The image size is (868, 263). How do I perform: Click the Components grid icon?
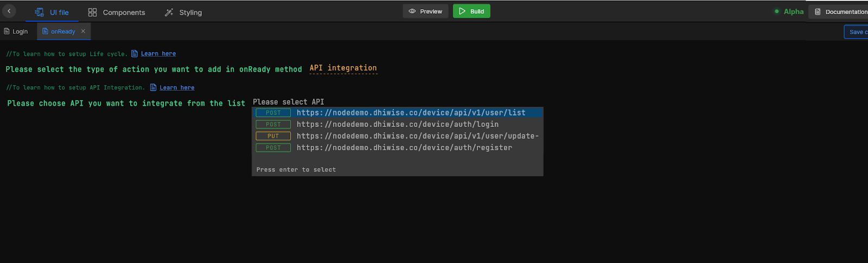click(x=93, y=12)
